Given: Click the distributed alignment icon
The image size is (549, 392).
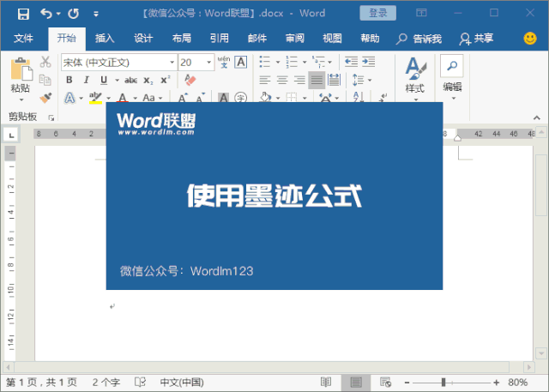Looking at the screenshot, I should point(334,80).
